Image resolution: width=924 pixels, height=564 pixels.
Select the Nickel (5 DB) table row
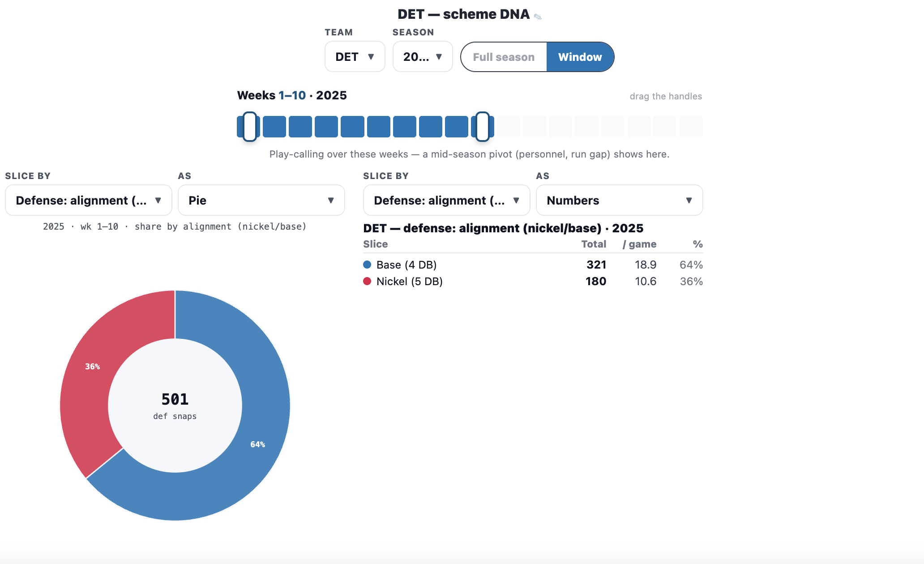(533, 281)
